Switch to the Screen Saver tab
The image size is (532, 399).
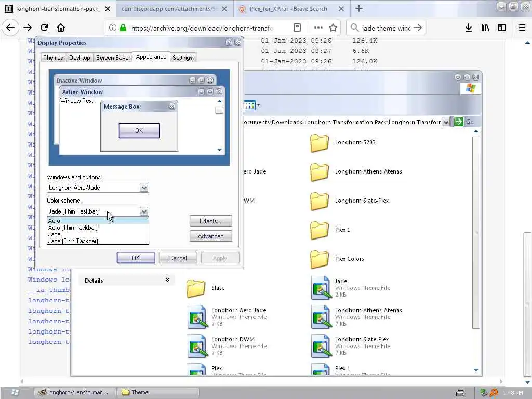(113, 58)
